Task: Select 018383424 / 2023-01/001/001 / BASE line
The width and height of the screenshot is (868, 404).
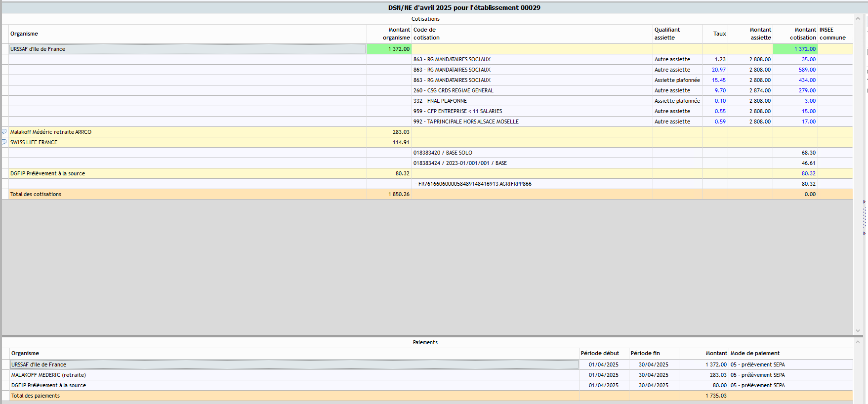Action: (x=460, y=163)
